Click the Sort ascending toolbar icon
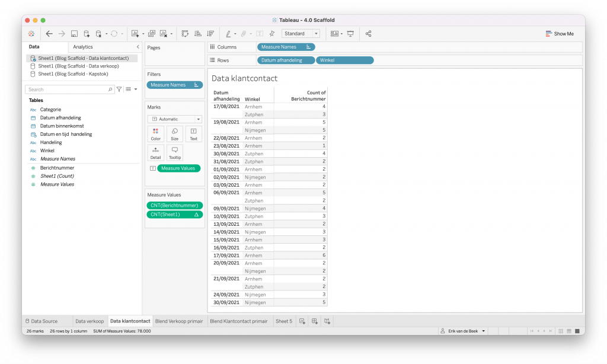The height and width of the screenshot is (364, 607). pos(198,34)
